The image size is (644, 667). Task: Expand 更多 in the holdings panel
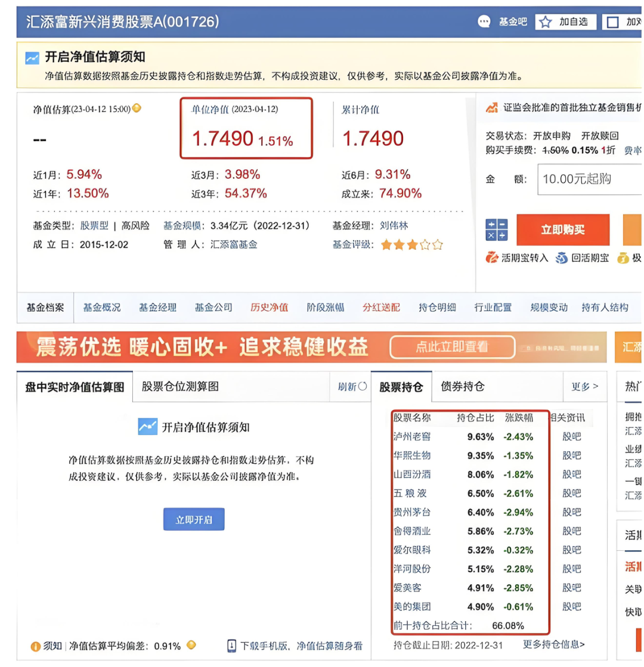click(x=584, y=386)
